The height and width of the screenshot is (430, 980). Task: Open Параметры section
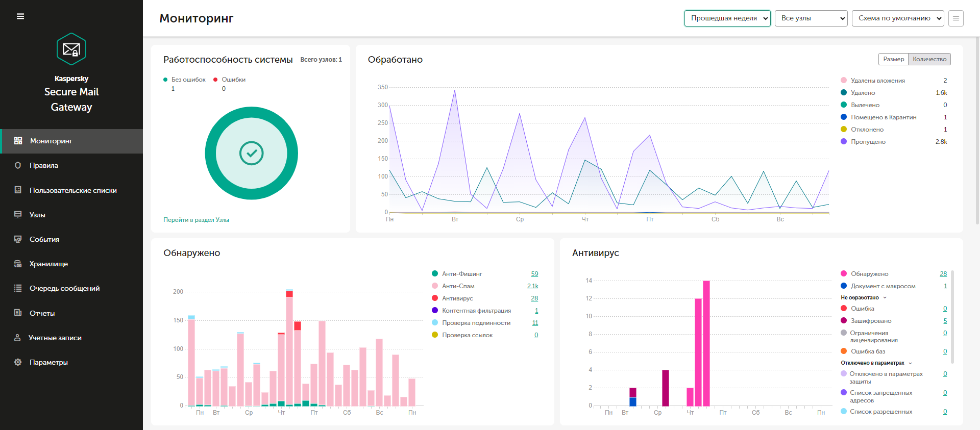point(71,362)
